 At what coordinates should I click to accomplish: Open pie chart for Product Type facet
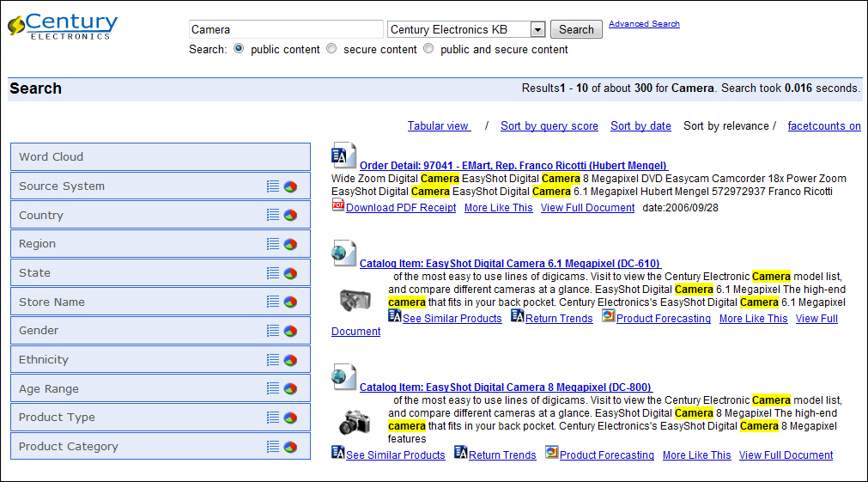tap(291, 418)
